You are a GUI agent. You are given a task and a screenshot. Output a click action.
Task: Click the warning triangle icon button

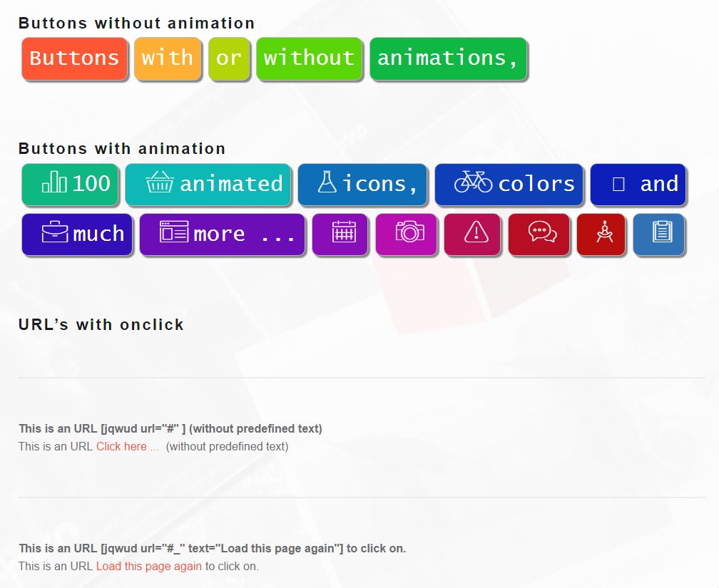pyautogui.click(x=472, y=234)
